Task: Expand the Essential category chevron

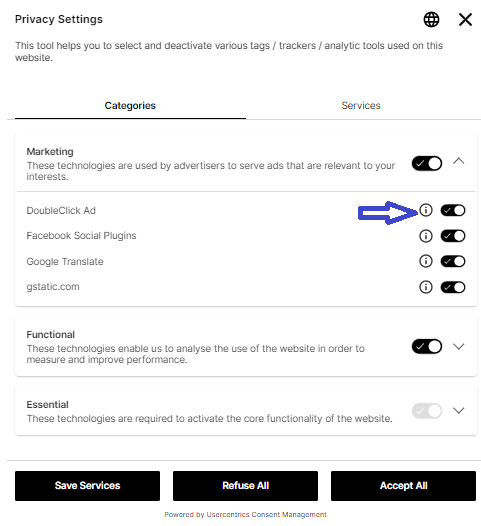Action: click(x=459, y=410)
